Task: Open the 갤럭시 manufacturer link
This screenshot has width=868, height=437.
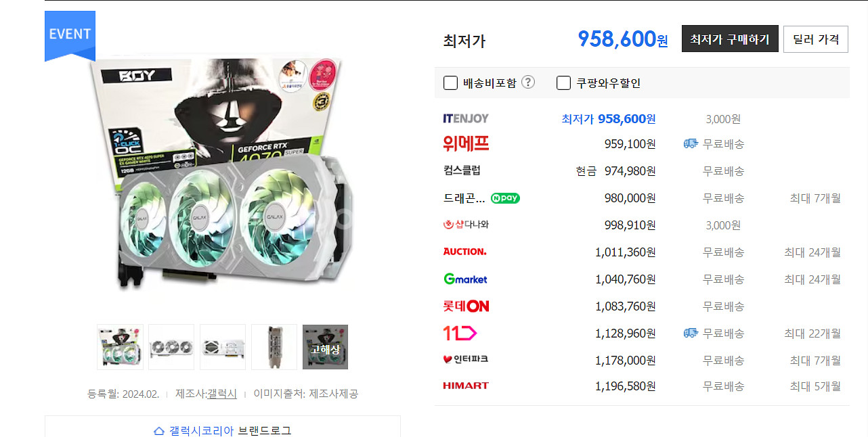Action: click(222, 393)
